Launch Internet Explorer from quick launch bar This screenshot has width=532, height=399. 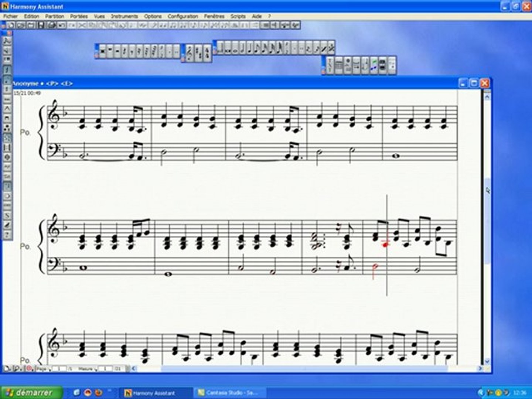point(77,392)
